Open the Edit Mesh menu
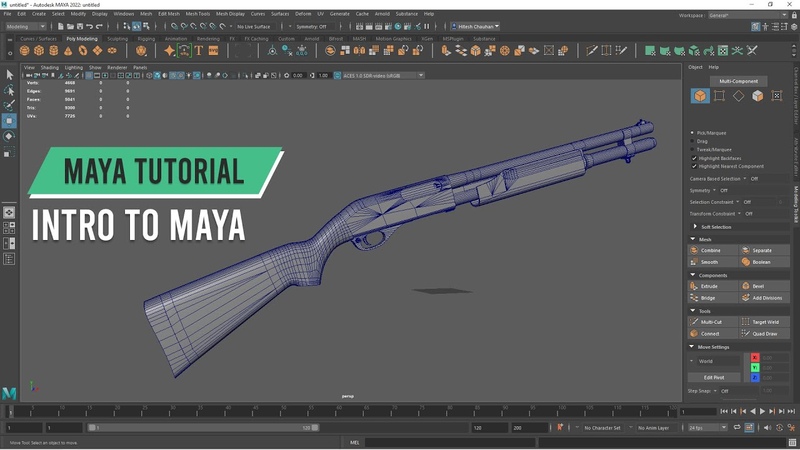Viewport: 800px width, 450px height. (x=168, y=14)
